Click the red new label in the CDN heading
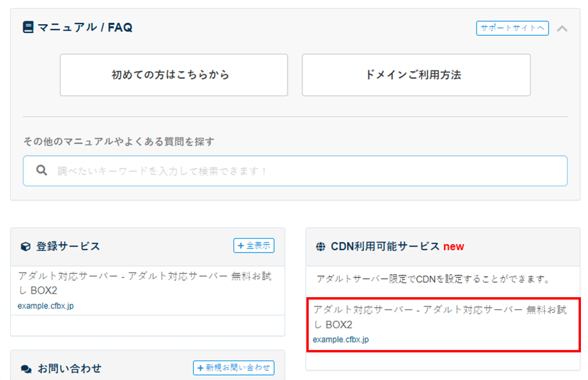The height and width of the screenshot is (380, 588). [453, 247]
